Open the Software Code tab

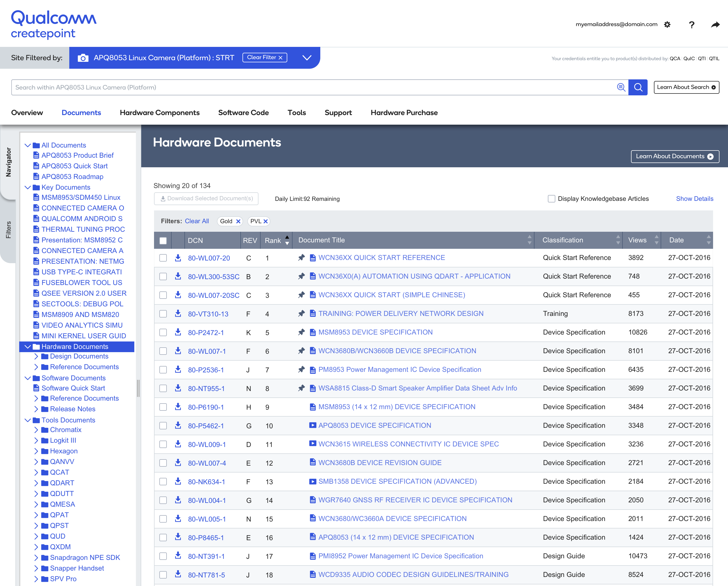pyautogui.click(x=243, y=113)
